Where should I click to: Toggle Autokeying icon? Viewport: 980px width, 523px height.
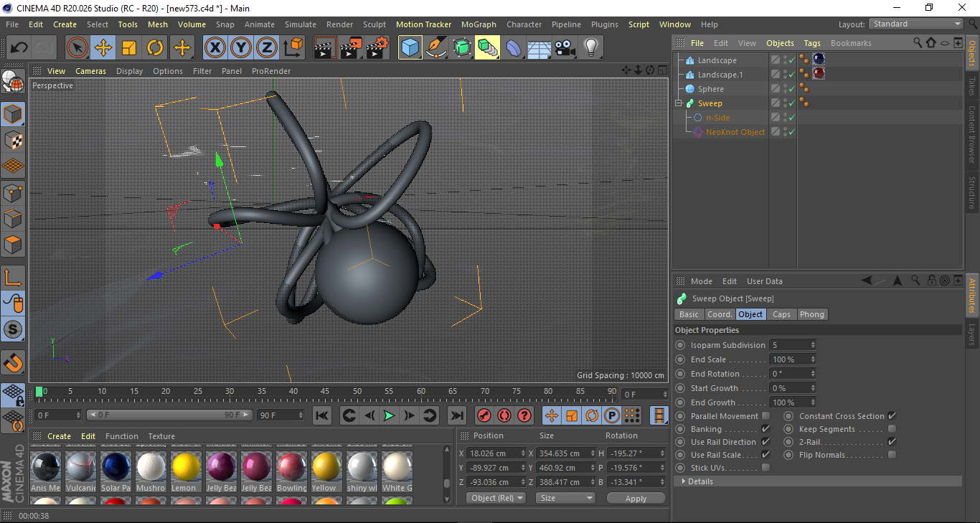[x=504, y=415]
